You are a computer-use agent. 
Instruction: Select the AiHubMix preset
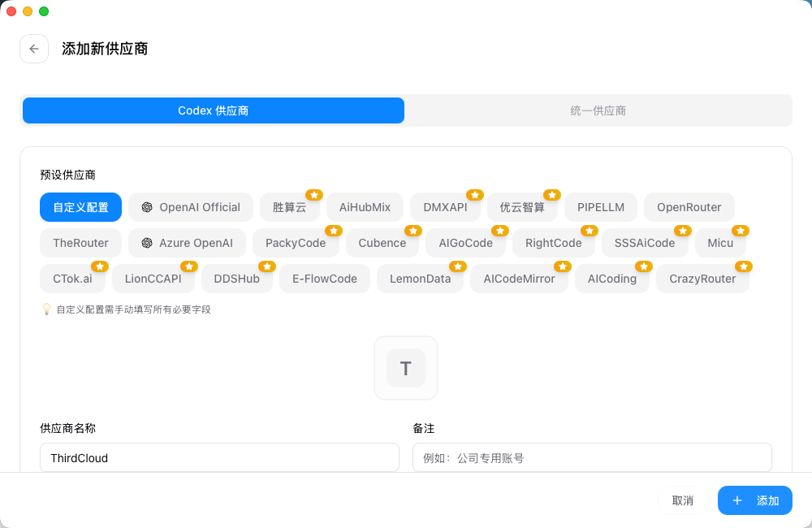pyautogui.click(x=365, y=207)
